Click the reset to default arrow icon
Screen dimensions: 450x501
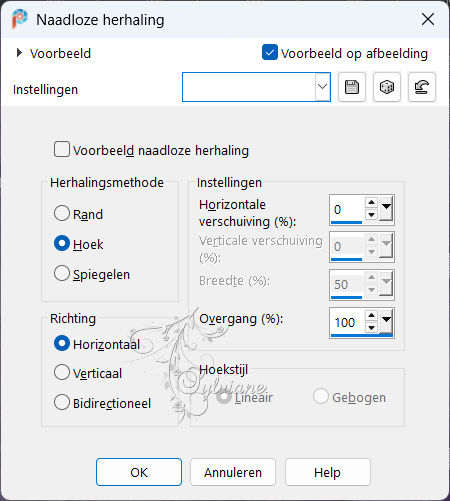coord(422,87)
